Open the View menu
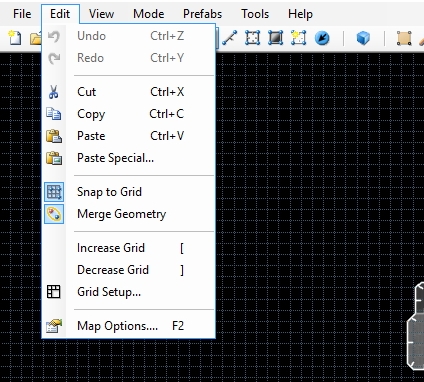 click(101, 14)
